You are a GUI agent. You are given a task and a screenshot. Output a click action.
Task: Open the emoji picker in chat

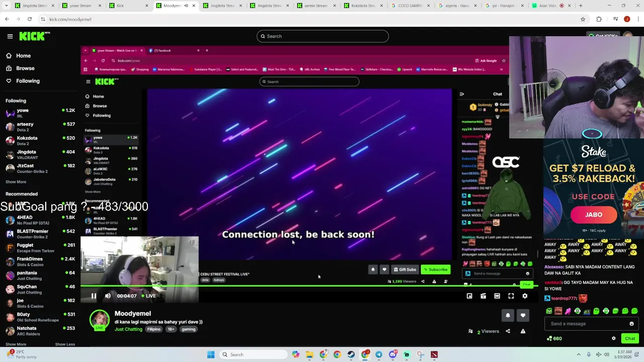(631, 324)
